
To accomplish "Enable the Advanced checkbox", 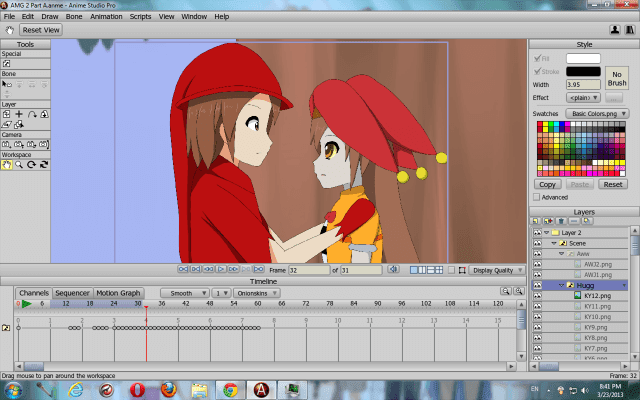I will (537, 197).
